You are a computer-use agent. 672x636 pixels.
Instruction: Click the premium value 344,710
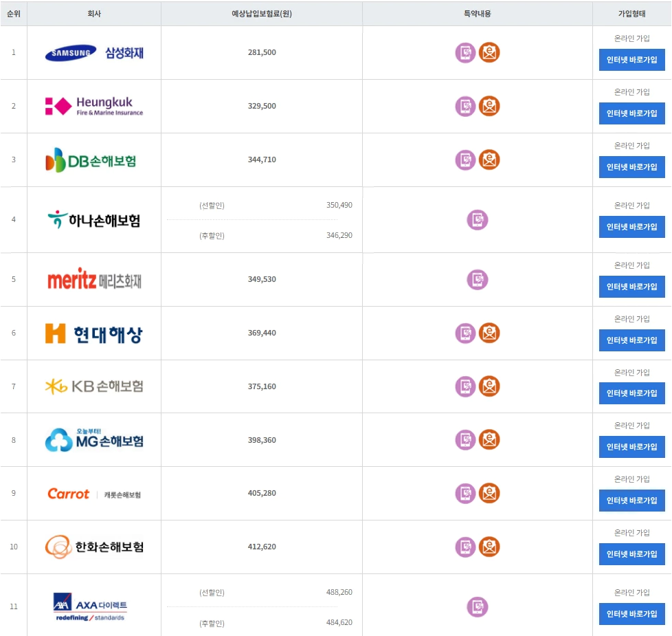pos(262,160)
